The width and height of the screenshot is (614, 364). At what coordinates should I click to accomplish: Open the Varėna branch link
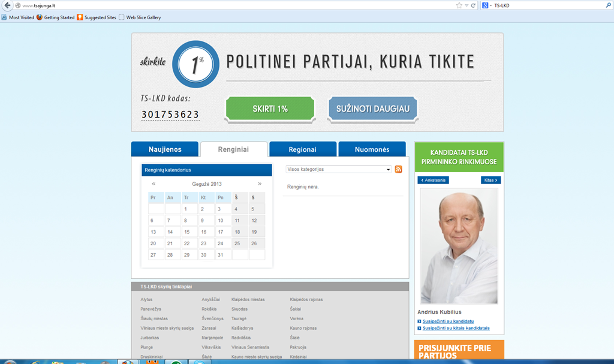296,318
